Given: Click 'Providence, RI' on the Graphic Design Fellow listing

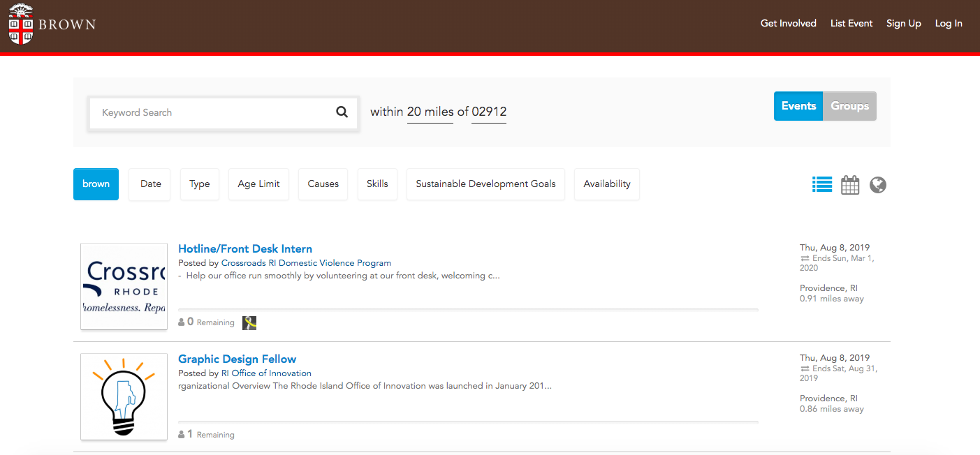Looking at the screenshot, I should tap(828, 398).
